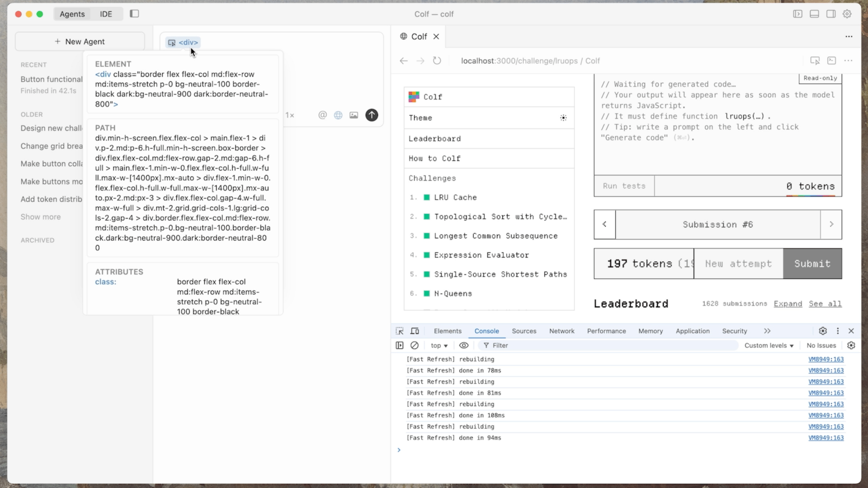Toggle the device toolbar in DevTools
Viewport: 868px width, 488px height.
click(x=415, y=331)
